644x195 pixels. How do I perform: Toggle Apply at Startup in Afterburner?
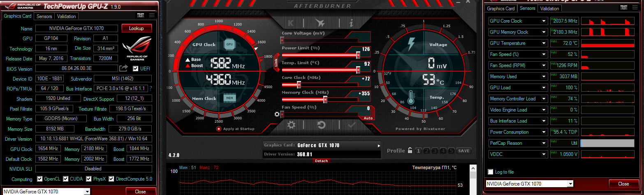(218, 129)
